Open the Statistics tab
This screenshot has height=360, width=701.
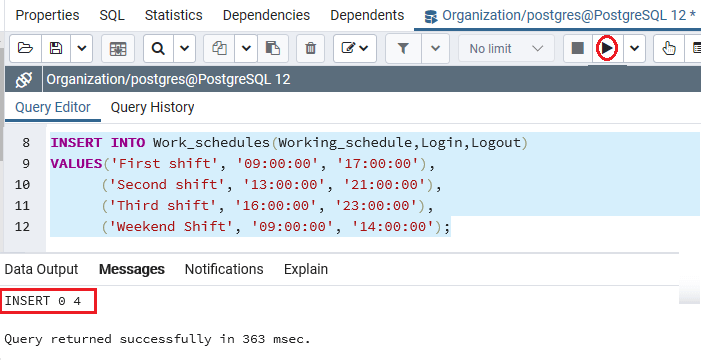(173, 15)
